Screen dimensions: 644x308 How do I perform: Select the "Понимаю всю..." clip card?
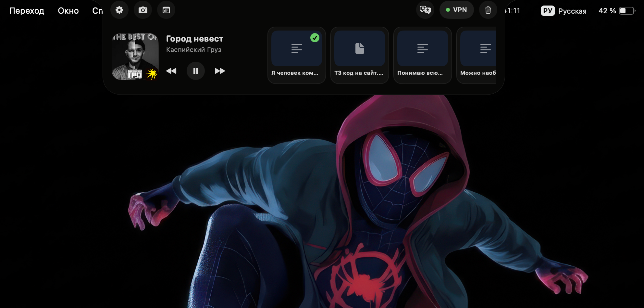pyautogui.click(x=423, y=55)
